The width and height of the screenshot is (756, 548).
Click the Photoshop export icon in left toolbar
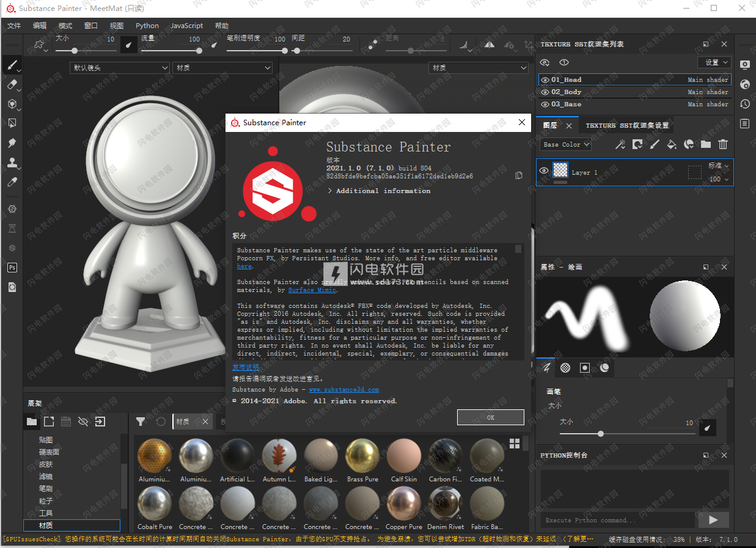click(12, 268)
